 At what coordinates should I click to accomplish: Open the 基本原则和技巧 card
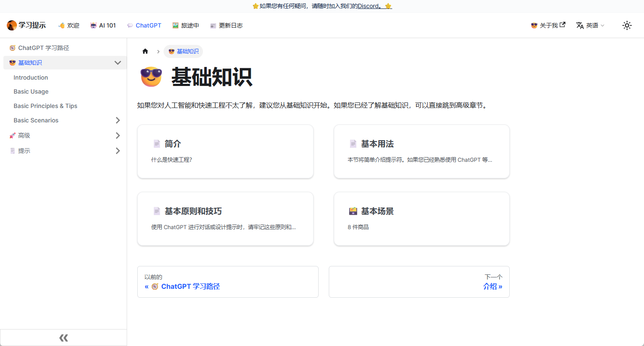click(x=225, y=219)
